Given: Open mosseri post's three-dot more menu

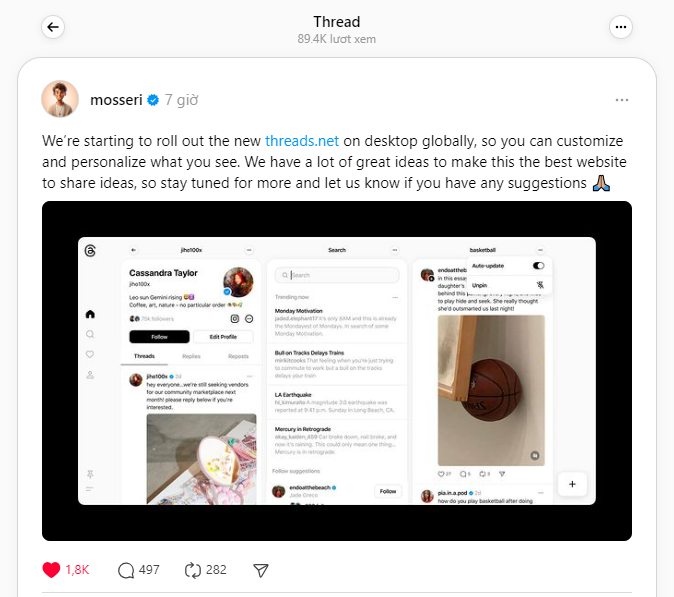Looking at the screenshot, I should click(x=622, y=100).
